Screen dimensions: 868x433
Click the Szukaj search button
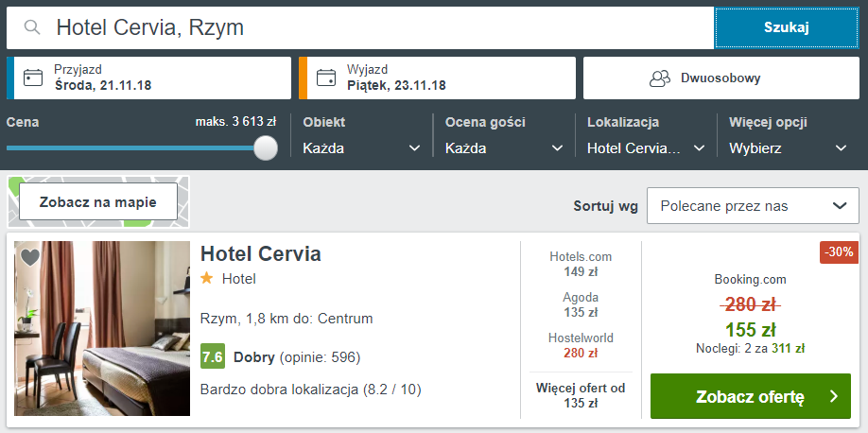coord(787,27)
